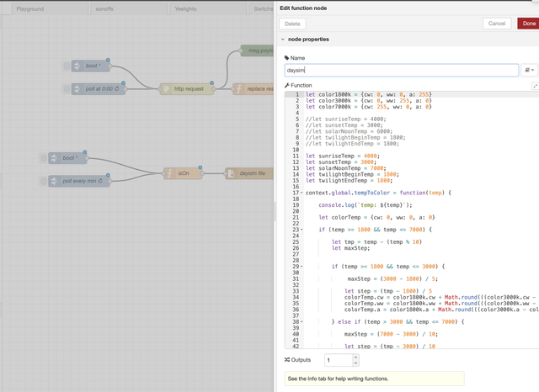Click the Outputs number field

tap(339, 360)
